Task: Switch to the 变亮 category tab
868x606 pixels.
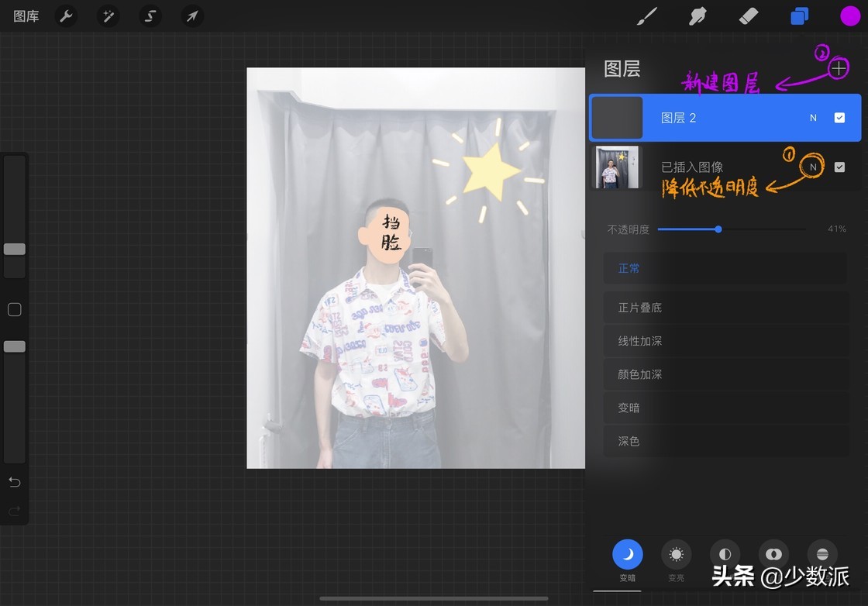Action: click(x=676, y=554)
